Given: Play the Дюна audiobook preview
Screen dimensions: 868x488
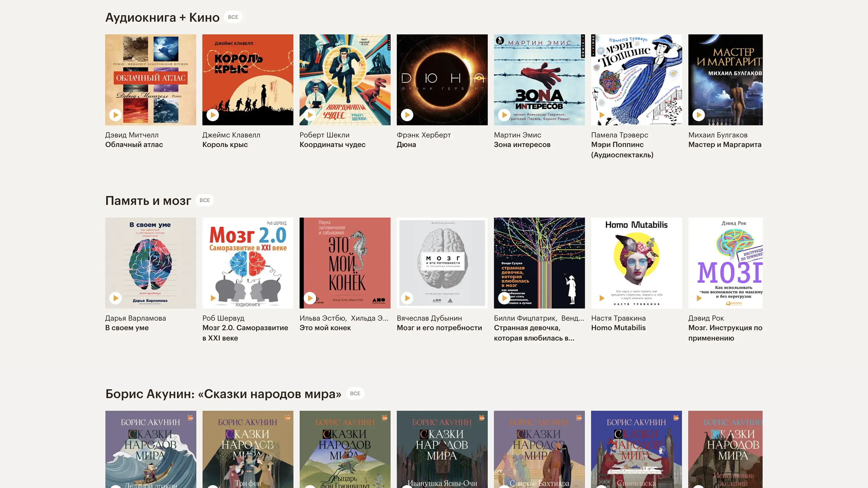Looking at the screenshot, I should click(x=407, y=115).
